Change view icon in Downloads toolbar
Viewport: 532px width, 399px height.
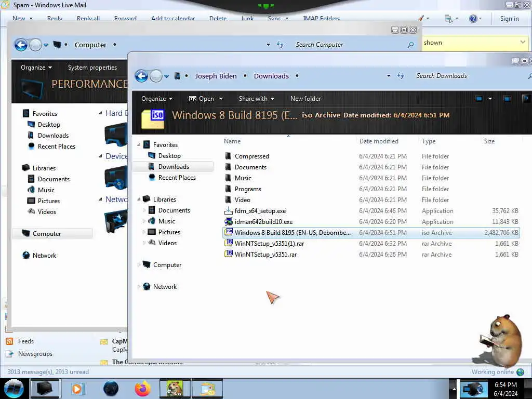click(478, 99)
